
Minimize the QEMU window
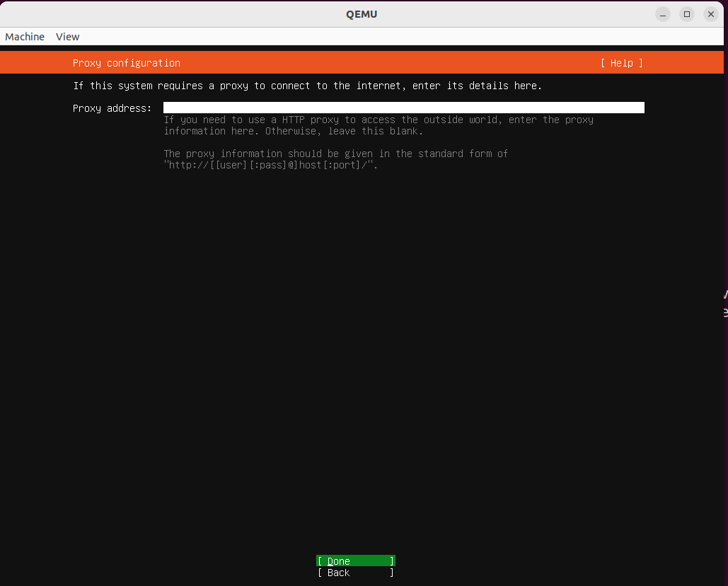(x=662, y=13)
